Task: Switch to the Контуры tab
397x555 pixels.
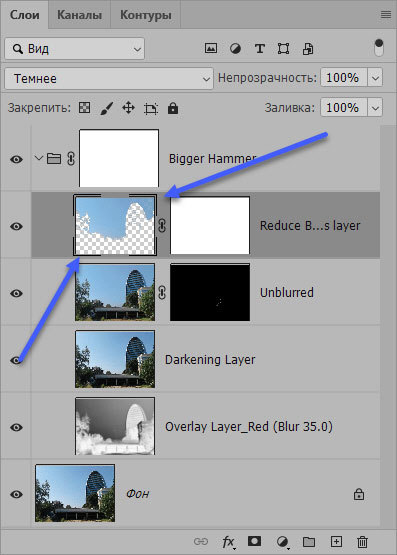Action: (x=146, y=15)
